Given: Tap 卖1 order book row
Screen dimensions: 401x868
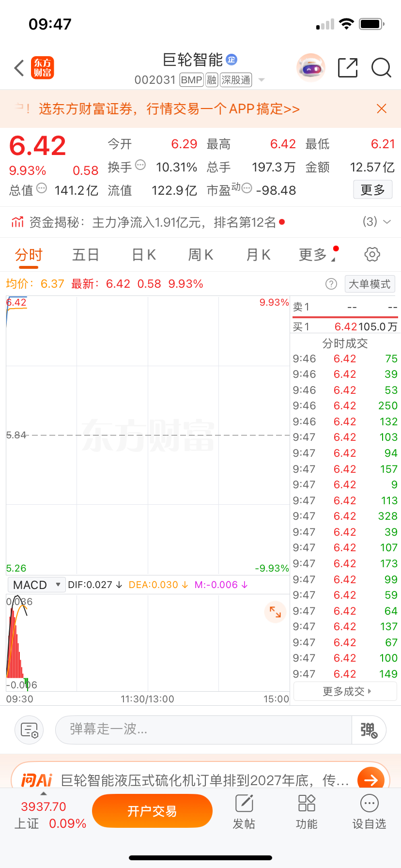Looking at the screenshot, I should pyautogui.click(x=345, y=307).
